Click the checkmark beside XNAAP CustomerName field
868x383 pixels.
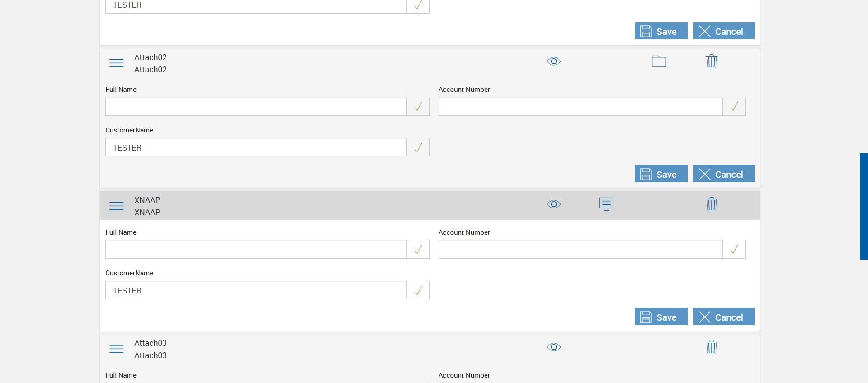pyautogui.click(x=418, y=290)
